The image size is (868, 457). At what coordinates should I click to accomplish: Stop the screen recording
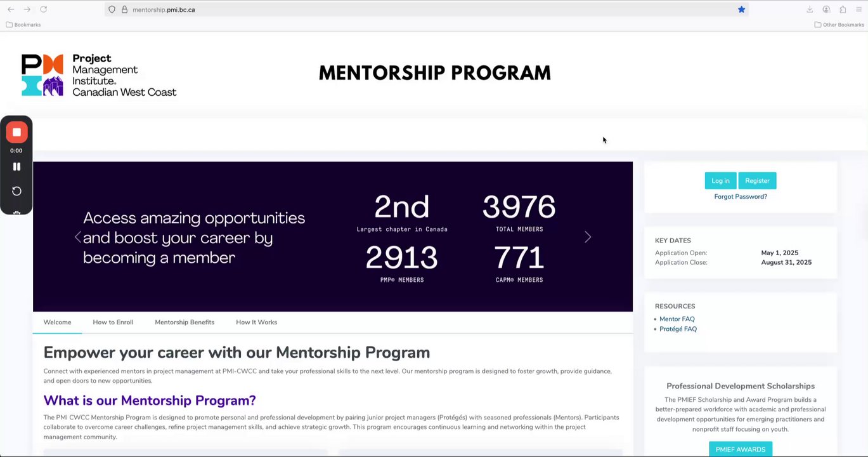tap(16, 132)
